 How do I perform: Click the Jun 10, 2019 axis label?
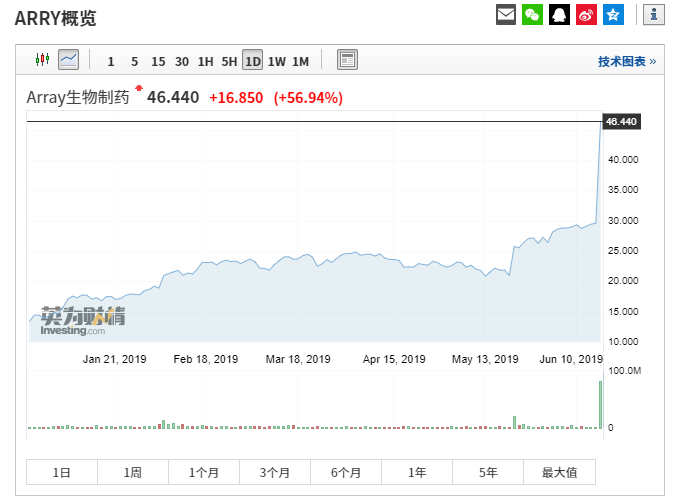click(571, 359)
